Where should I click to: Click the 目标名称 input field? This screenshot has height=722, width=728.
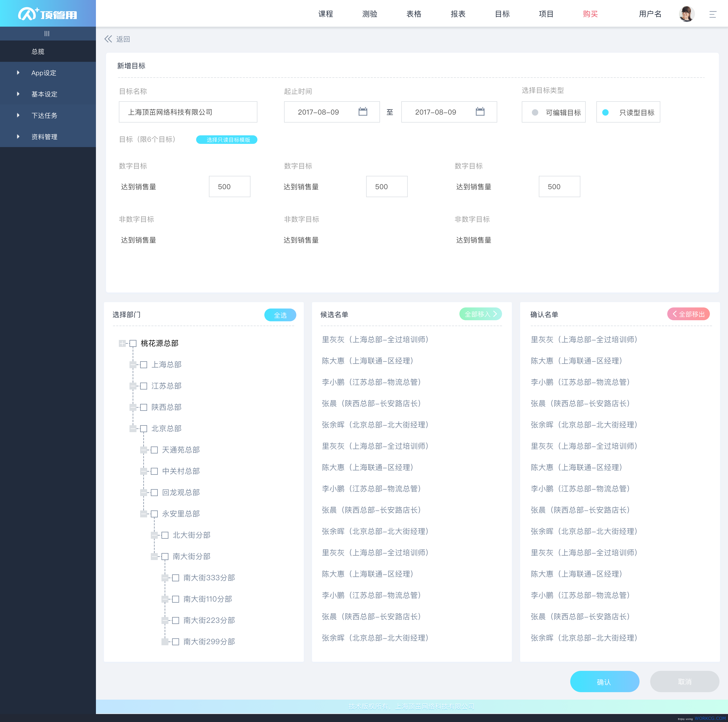pos(188,112)
